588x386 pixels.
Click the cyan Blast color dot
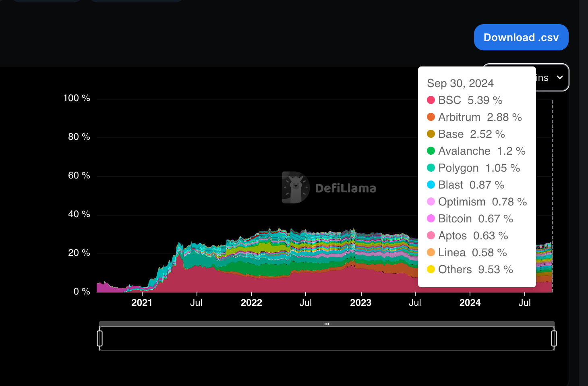pos(431,185)
